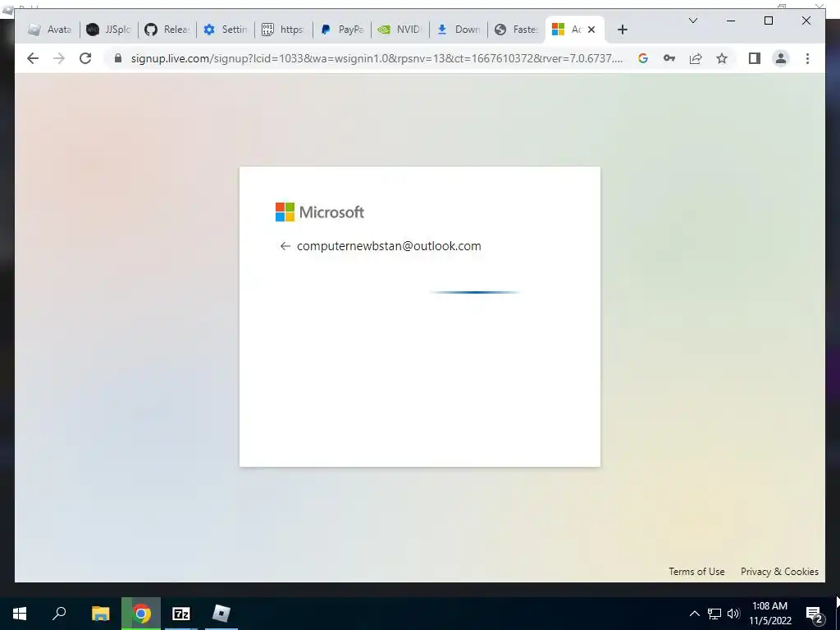This screenshot has width=840, height=630.
Task: Open the taskbar clock and date
Action: (x=769, y=614)
